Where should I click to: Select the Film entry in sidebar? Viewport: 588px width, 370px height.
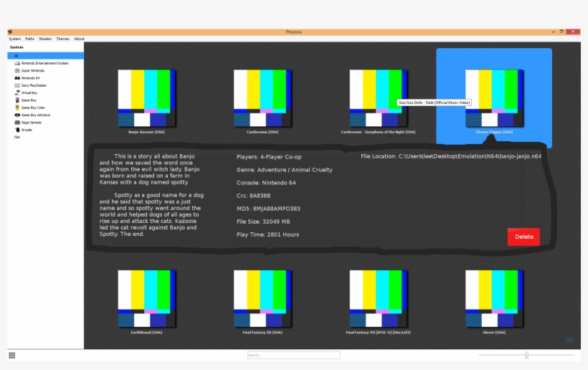pos(17,137)
